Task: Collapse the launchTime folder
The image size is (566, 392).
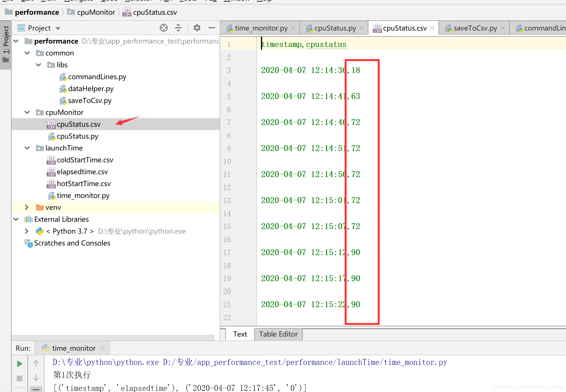Action: pyautogui.click(x=27, y=148)
